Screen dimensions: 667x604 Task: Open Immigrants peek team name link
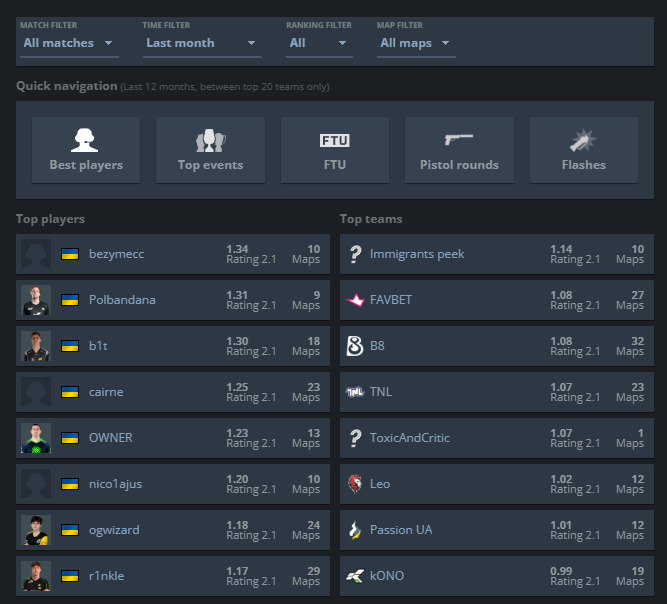417,254
